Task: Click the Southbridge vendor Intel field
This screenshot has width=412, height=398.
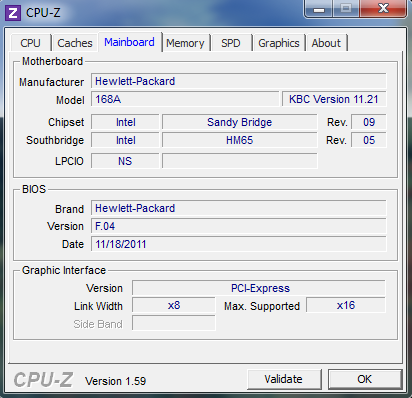Action: pyautogui.click(x=125, y=140)
